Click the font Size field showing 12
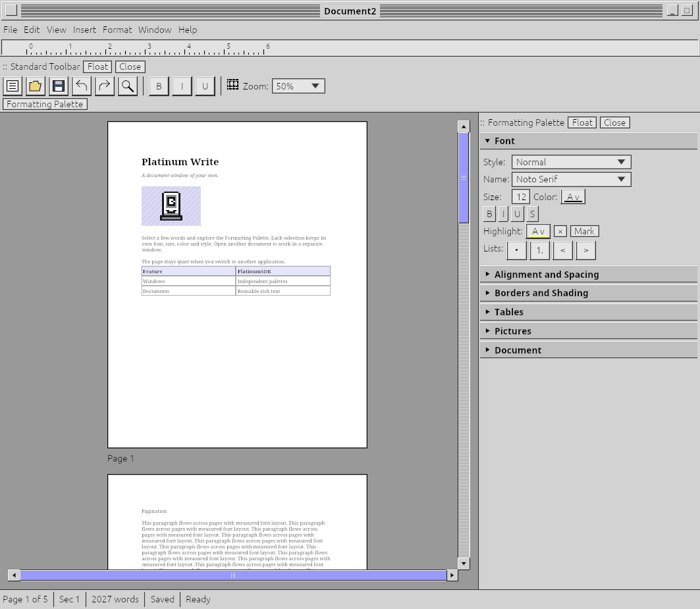 click(x=521, y=197)
